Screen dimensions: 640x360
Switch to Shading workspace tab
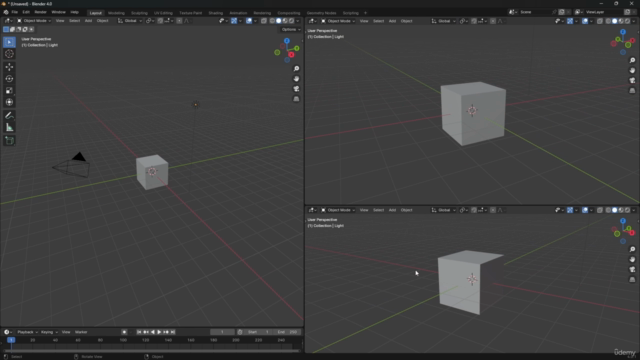tap(216, 13)
